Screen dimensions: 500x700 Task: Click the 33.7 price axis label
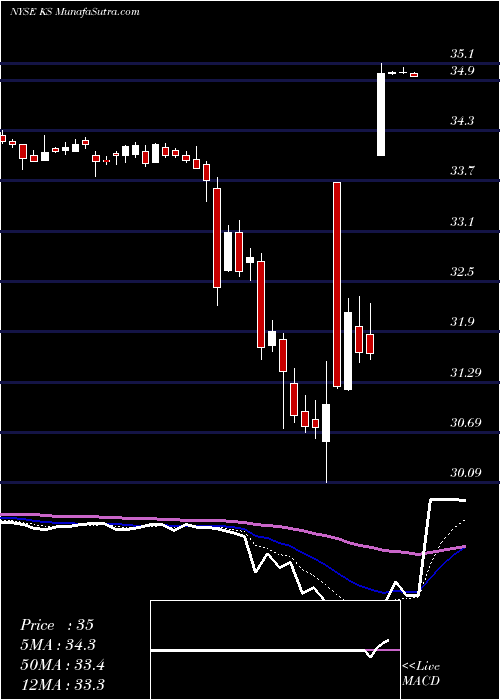[x=462, y=171]
